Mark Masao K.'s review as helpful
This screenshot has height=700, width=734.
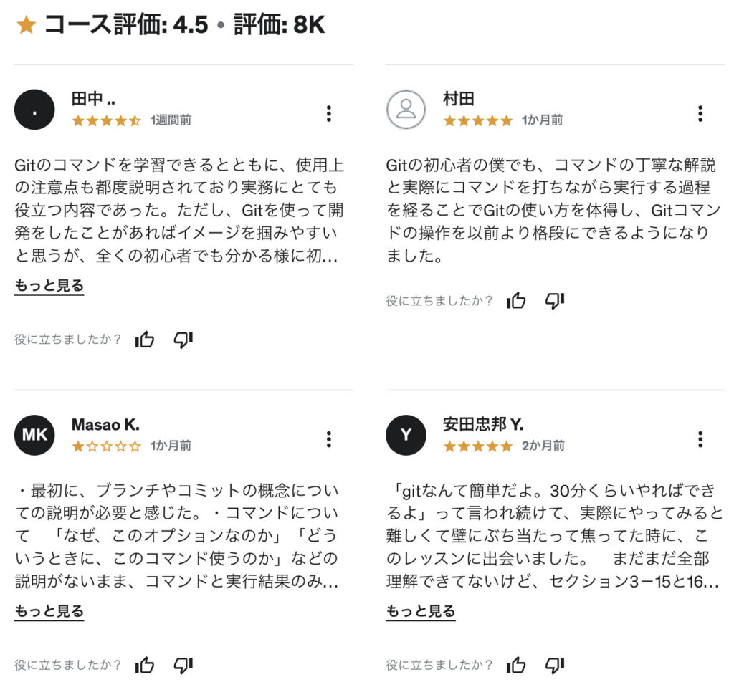click(x=145, y=664)
